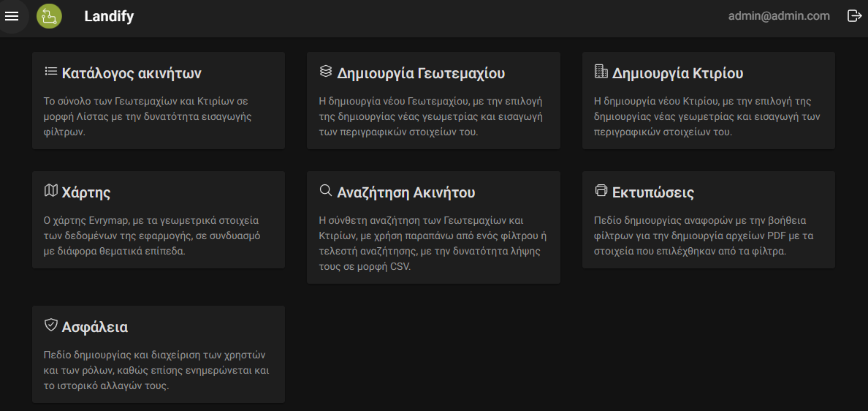Click the list icon beside Κατάλογος ακινήτων
Screen dimensions: 868x411
click(x=51, y=72)
